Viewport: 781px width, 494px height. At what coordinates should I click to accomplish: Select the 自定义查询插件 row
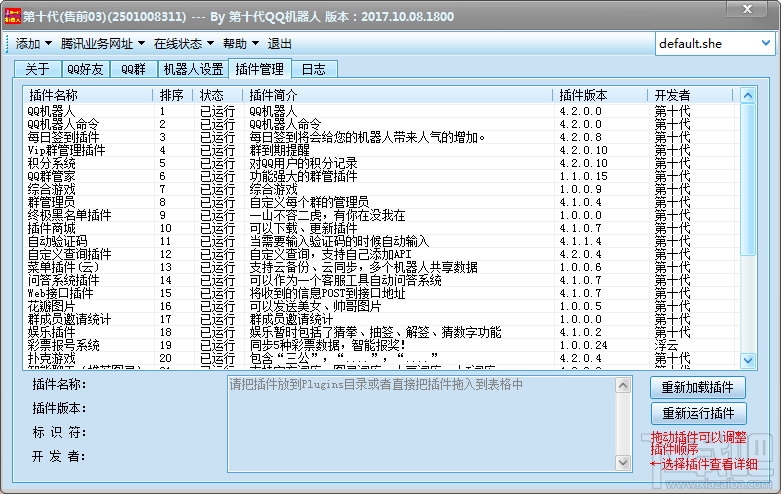[x=381, y=254]
